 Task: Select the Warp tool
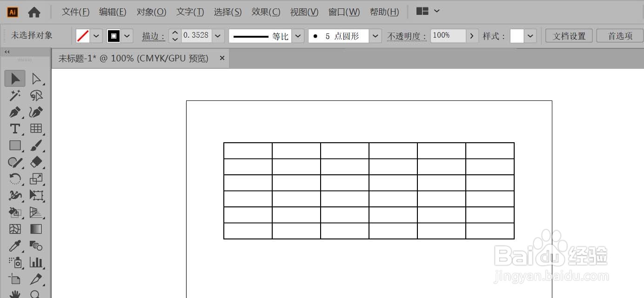15,196
